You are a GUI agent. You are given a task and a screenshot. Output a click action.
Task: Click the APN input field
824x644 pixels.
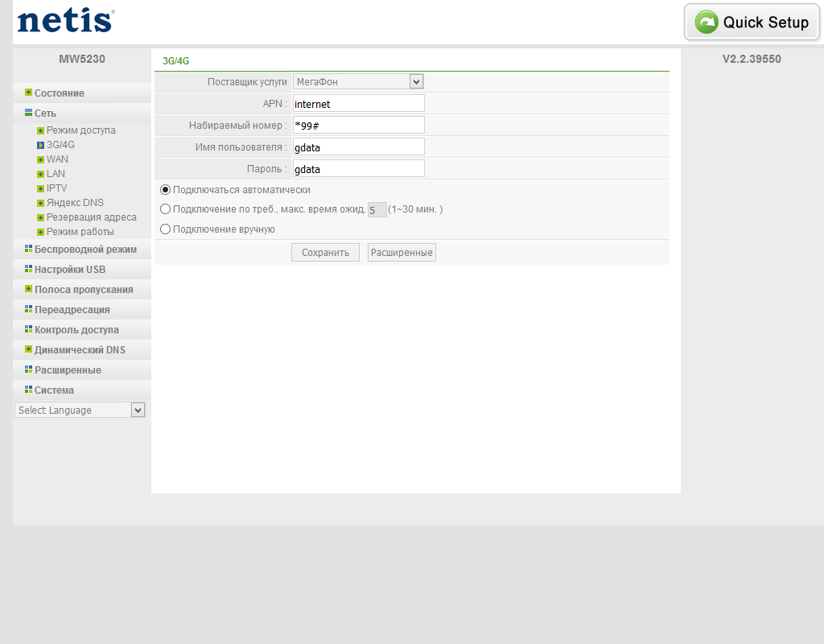[x=358, y=104]
